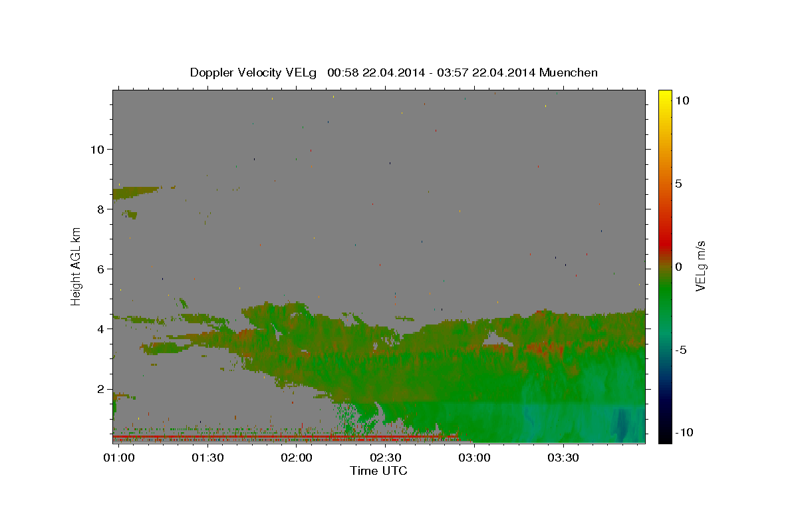This screenshot has height=532, width=798.
Task: Click the 'Time UTC' axis label
Action: pos(378,471)
